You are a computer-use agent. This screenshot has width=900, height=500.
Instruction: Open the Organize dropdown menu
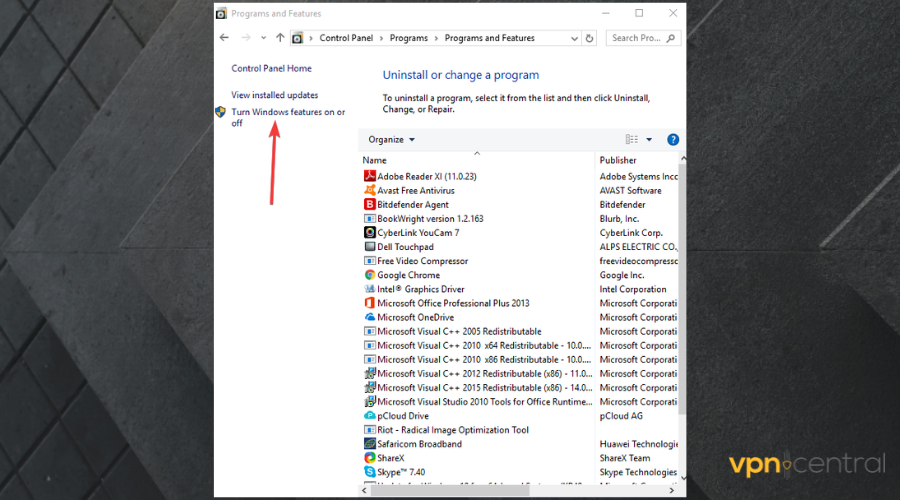tap(391, 139)
